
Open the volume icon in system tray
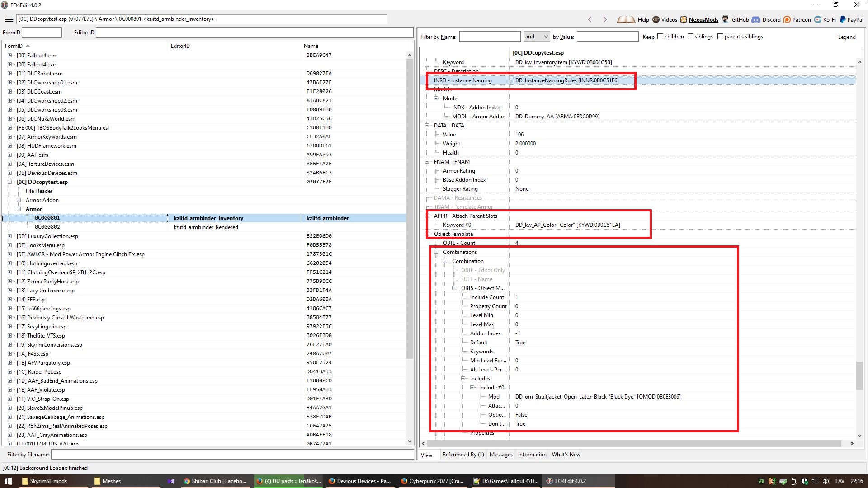pyautogui.click(x=826, y=481)
